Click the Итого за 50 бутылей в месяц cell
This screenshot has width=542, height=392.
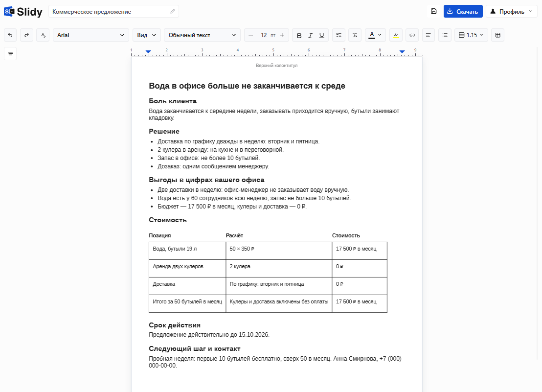pyautogui.click(x=187, y=303)
